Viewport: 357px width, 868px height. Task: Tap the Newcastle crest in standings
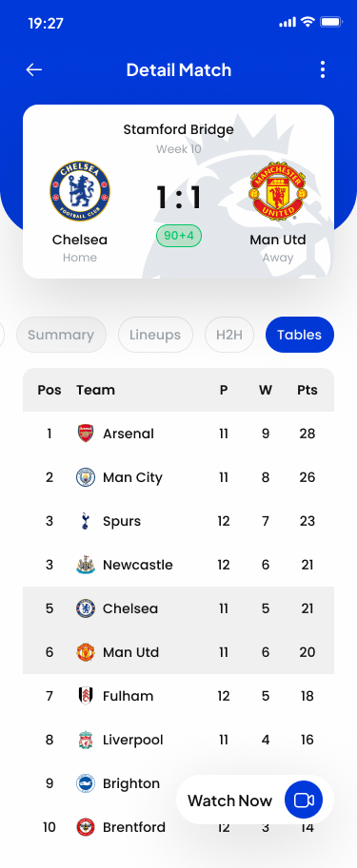[86, 565]
